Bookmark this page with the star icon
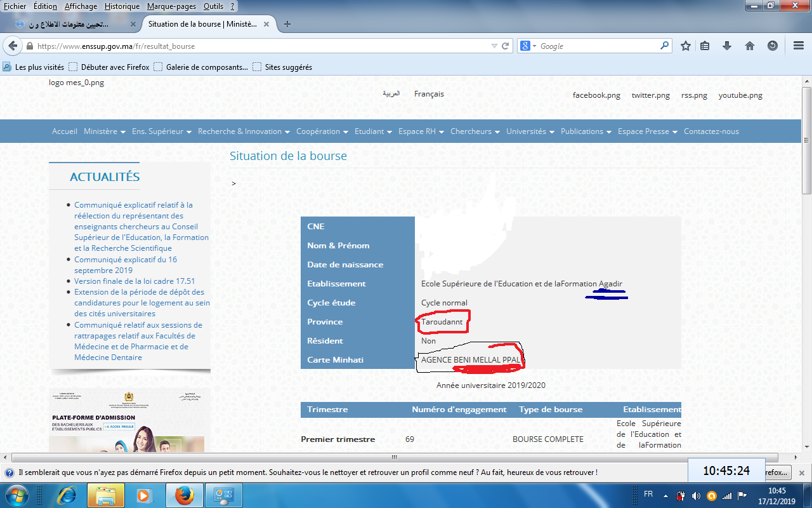 [x=686, y=46]
